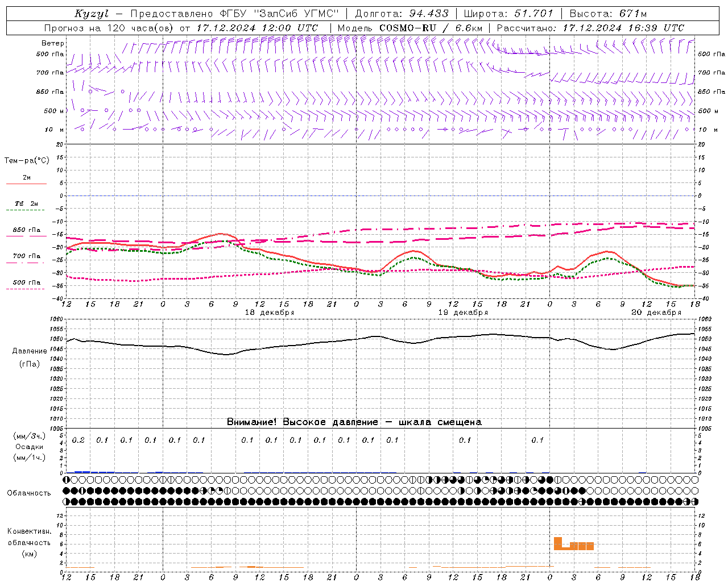Click the Kyzyl station title
The image size is (728, 582).
pos(91,14)
